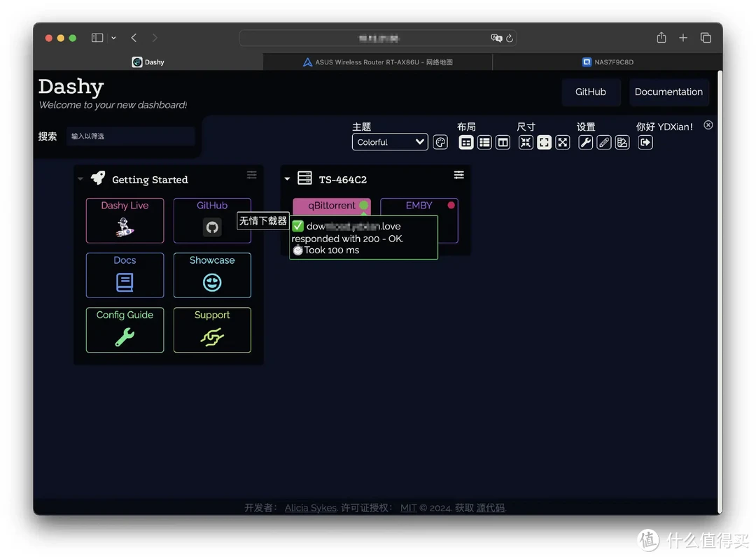Log out using the exit arrow icon

645,142
